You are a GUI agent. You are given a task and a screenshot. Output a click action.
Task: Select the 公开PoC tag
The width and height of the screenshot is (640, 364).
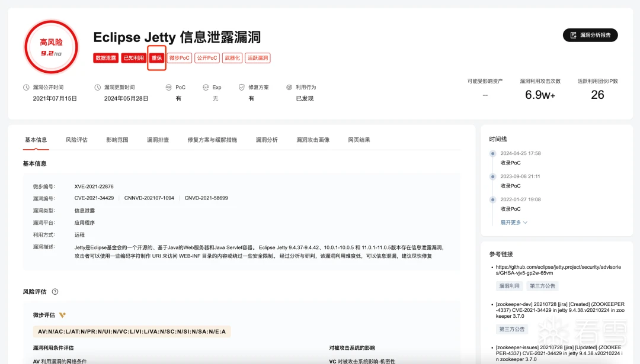207,58
